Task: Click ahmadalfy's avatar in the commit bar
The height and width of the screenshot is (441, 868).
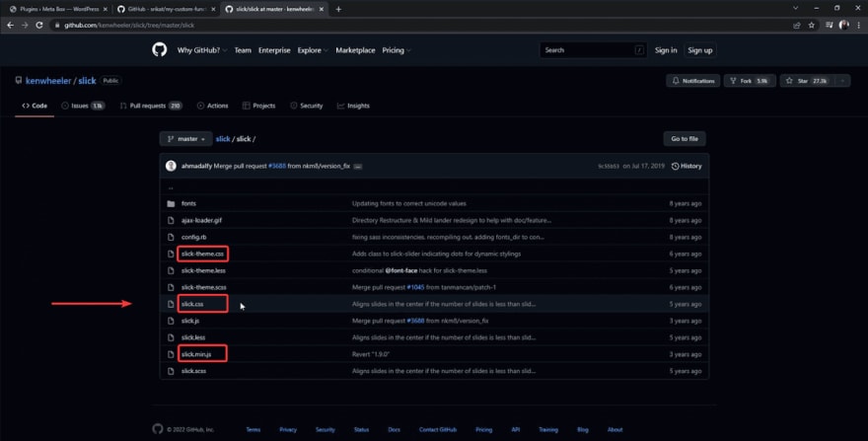Action: [171, 166]
